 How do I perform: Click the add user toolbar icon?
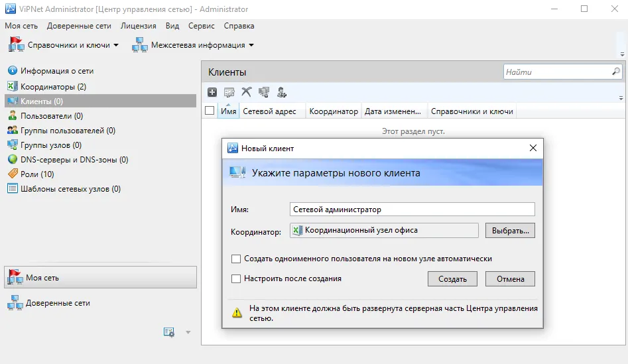(282, 93)
